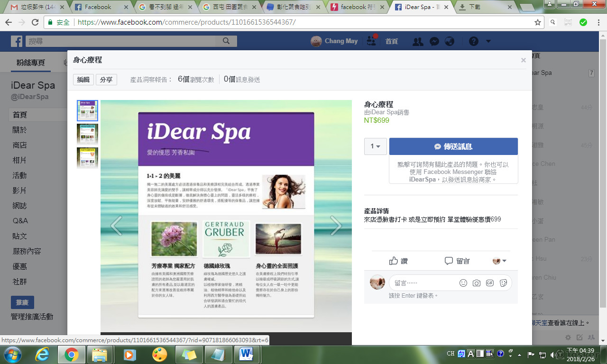607x364 pixels.
Task: Switch to the iDear Spa browser tab
Action: click(x=420, y=7)
